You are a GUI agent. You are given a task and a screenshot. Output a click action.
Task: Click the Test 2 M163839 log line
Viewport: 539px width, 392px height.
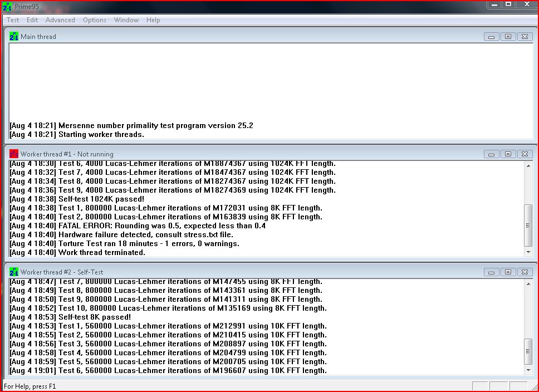[x=166, y=217]
